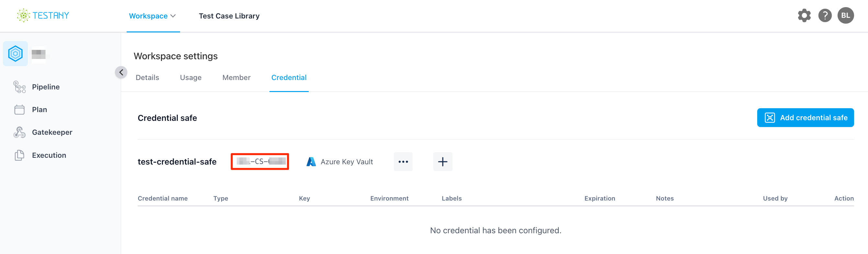Go to Plan in the sidebar
Screen dimensions: 868x254
coord(40,110)
